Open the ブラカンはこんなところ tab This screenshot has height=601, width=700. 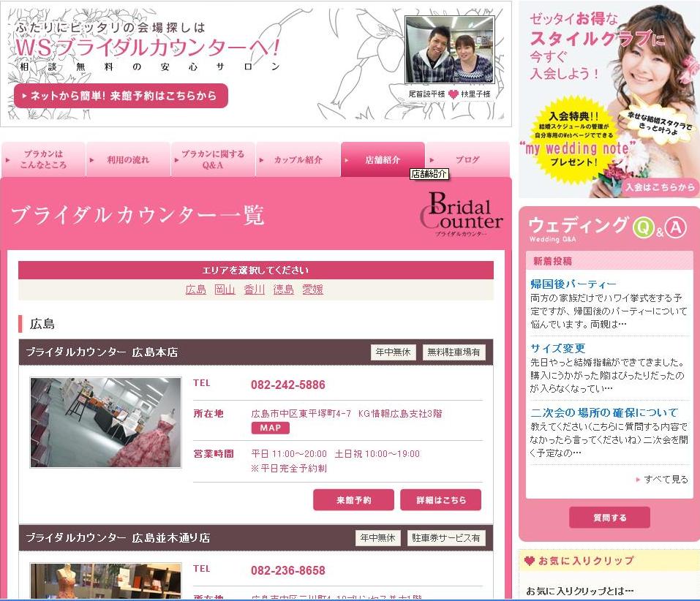(43, 159)
